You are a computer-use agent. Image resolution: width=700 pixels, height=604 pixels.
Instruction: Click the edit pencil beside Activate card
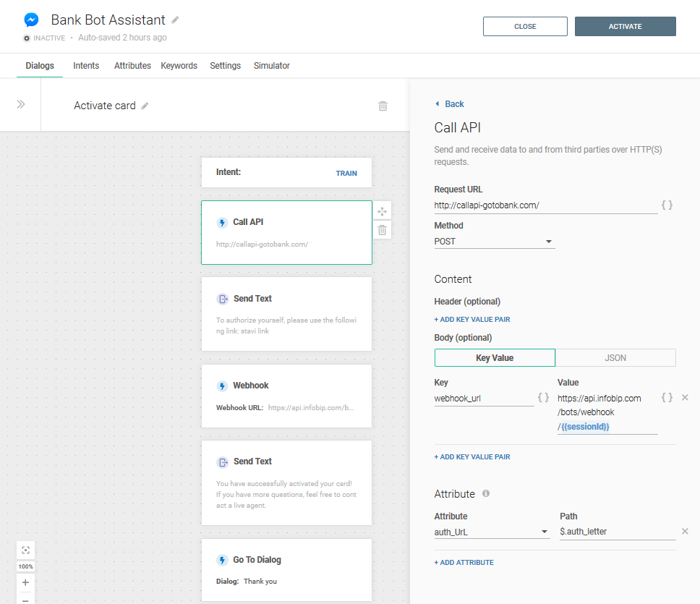coord(145,106)
